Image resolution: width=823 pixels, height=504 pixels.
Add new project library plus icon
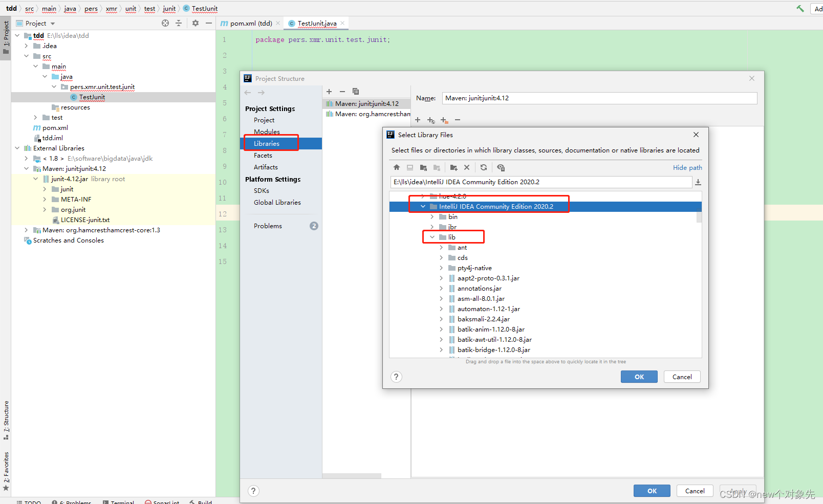coord(329,92)
